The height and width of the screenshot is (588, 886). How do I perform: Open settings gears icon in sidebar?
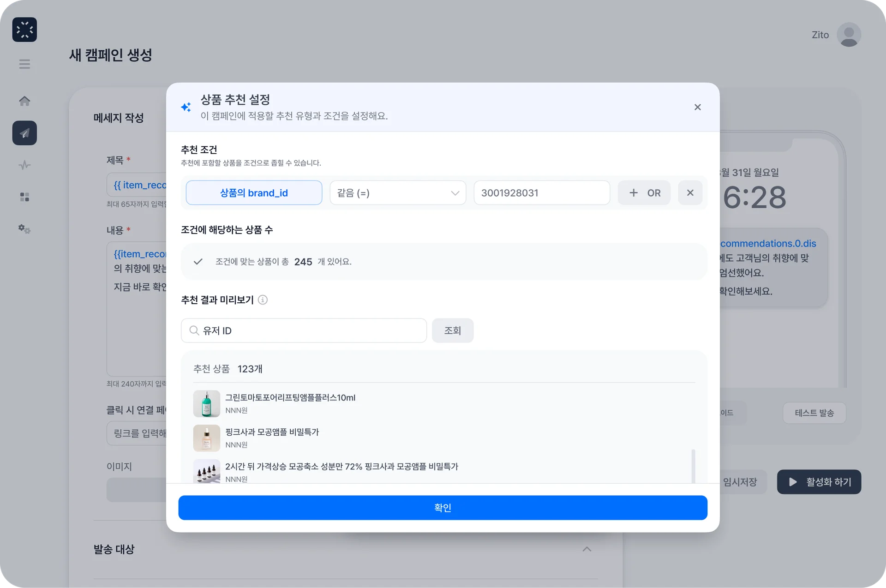pos(24,229)
